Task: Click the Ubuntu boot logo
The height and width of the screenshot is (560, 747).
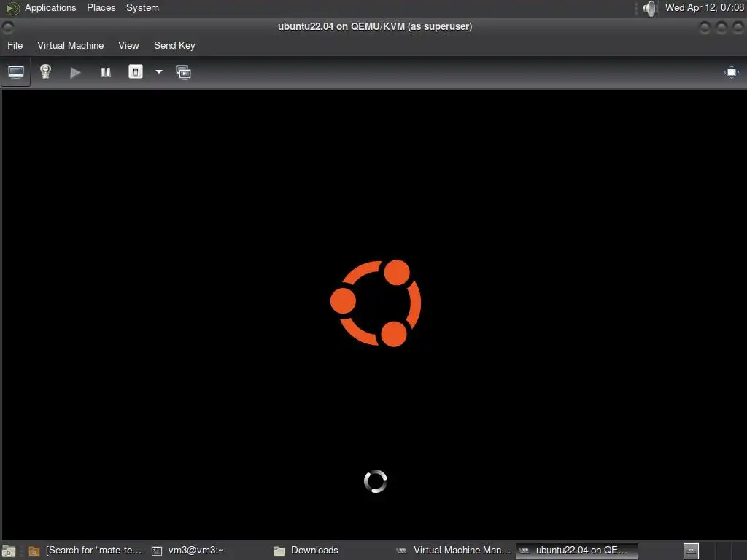Action: 376,303
